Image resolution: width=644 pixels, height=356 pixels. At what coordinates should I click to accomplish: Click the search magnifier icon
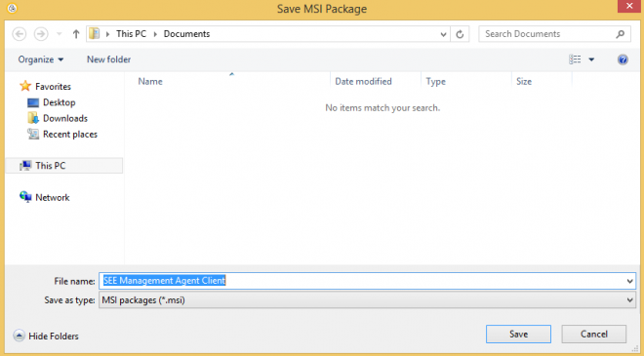pos(621,34)
